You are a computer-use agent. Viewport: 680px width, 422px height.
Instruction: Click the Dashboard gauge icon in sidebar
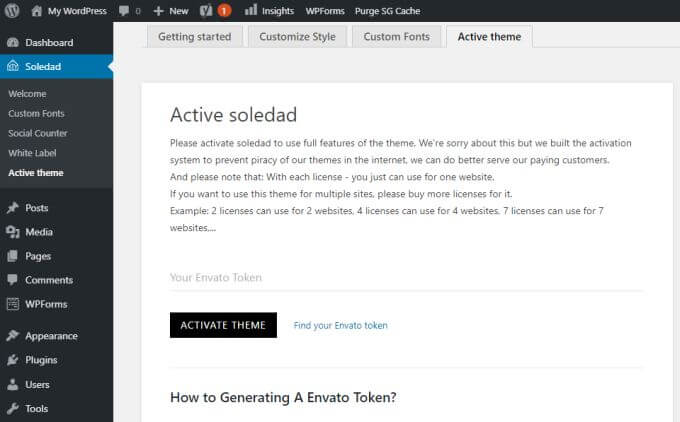tap(12, 43)
